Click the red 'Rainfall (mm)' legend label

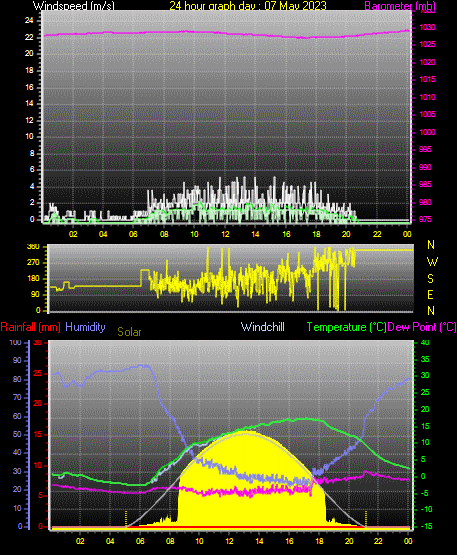[30, 327]
